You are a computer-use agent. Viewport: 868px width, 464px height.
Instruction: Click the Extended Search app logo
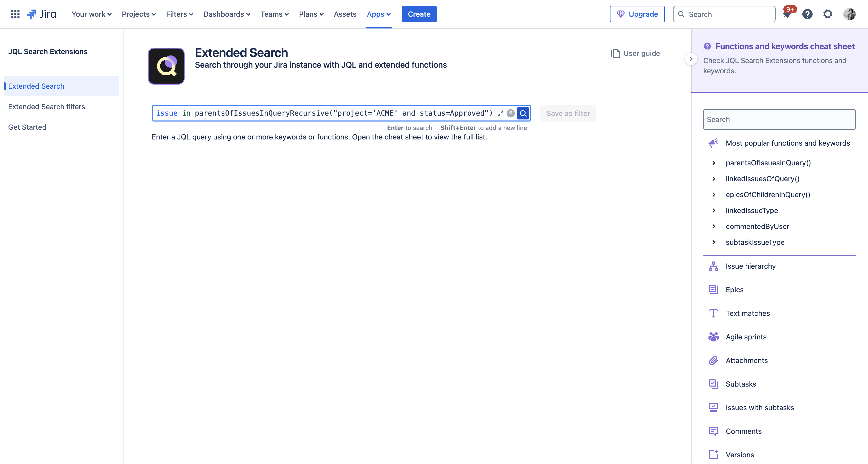(x=166, y=66)
